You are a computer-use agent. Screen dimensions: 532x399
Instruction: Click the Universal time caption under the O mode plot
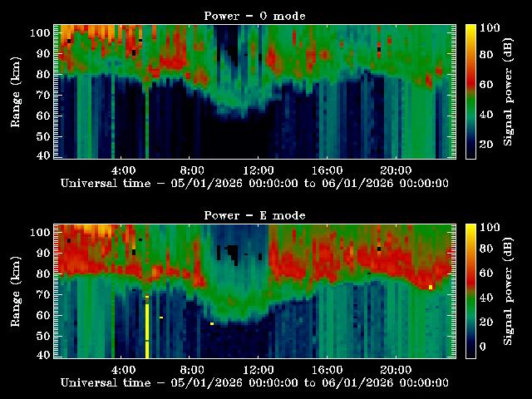click(254, 183)
